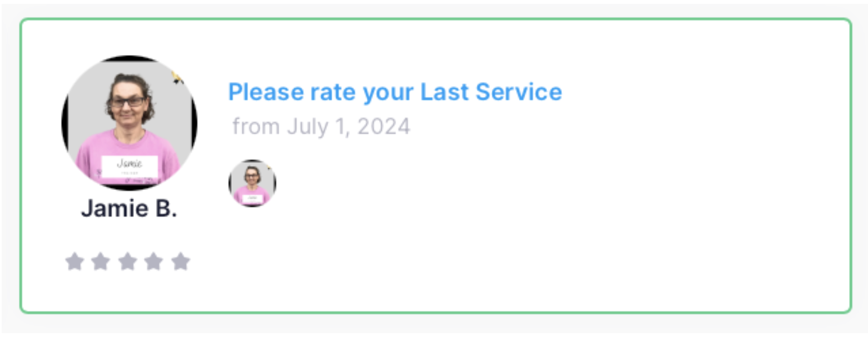Click the "Please rate your Last Service" link

click(395, 92)
